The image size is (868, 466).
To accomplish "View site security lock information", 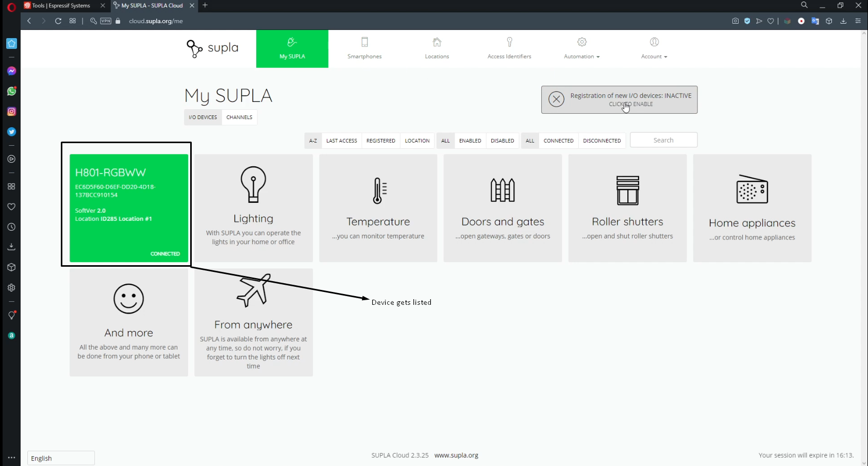I will point(118,21).
